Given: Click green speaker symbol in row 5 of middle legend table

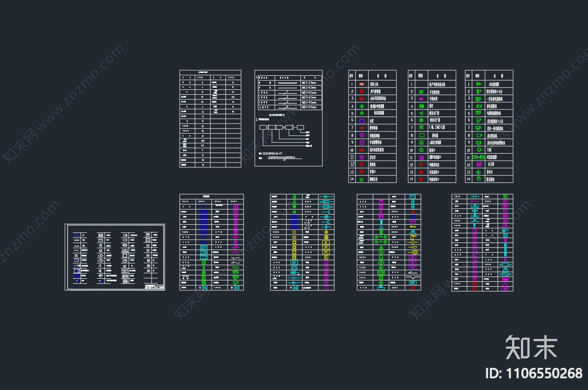Looking at the screenshot, I should 421,113.
